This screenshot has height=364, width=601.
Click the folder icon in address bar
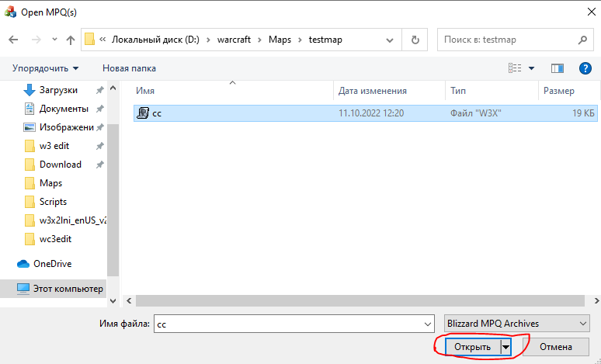pos(90,39)
